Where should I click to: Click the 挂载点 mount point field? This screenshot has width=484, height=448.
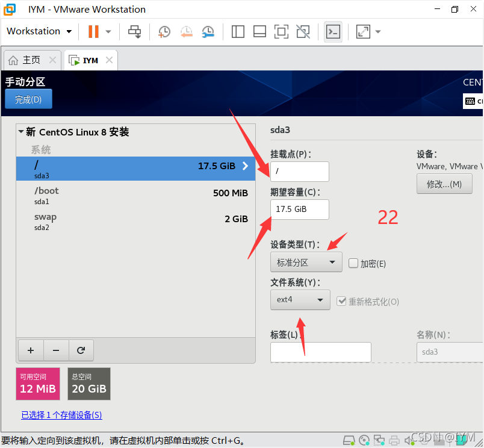299,172
